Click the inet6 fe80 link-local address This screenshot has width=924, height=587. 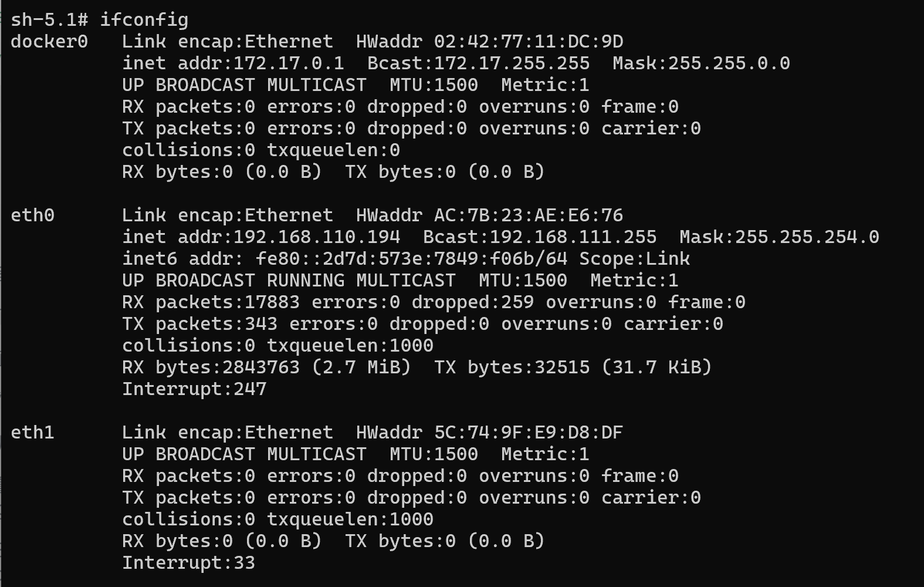point(411,259)
